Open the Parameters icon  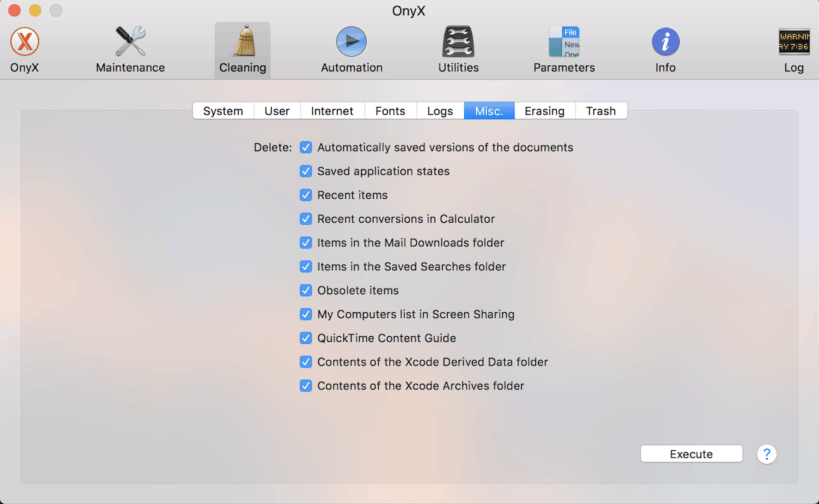click(564, 42)
